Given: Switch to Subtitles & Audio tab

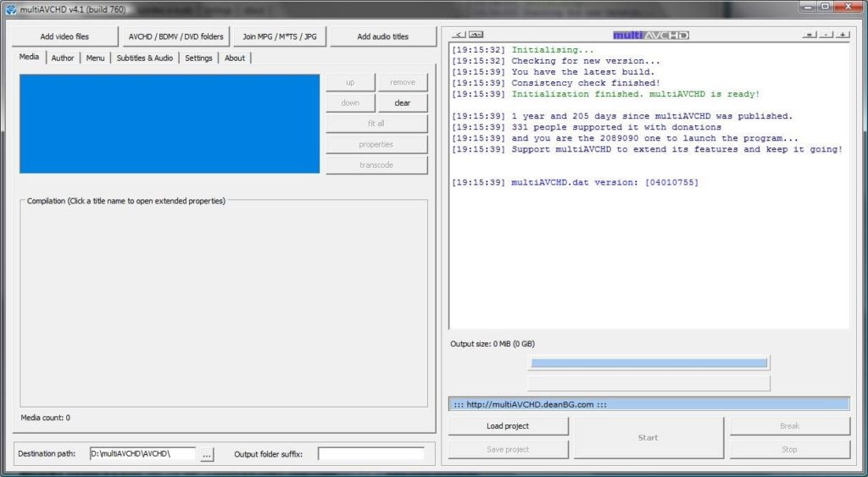Looking at the screenshot, I should point(144,58).
